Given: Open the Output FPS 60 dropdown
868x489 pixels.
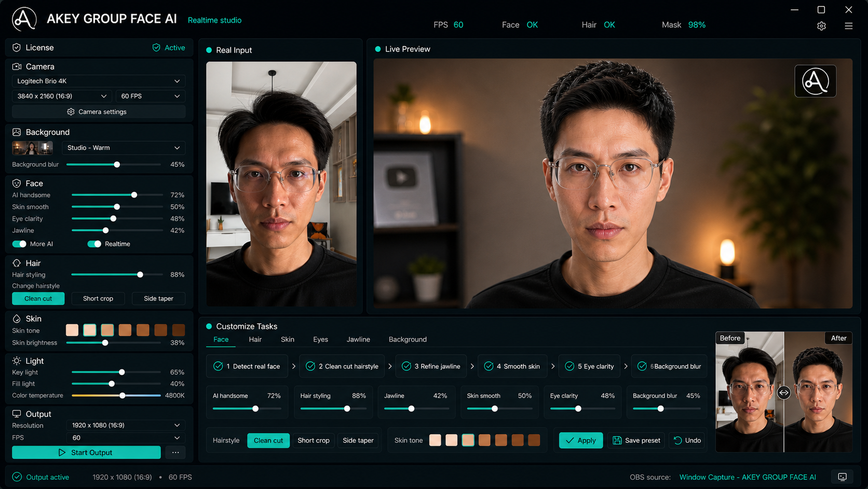Looking at the screenshot, I should (126, 438).
